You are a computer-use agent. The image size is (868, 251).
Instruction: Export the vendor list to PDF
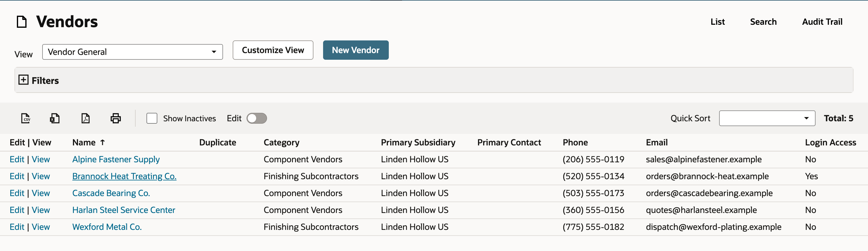[86, 119]
